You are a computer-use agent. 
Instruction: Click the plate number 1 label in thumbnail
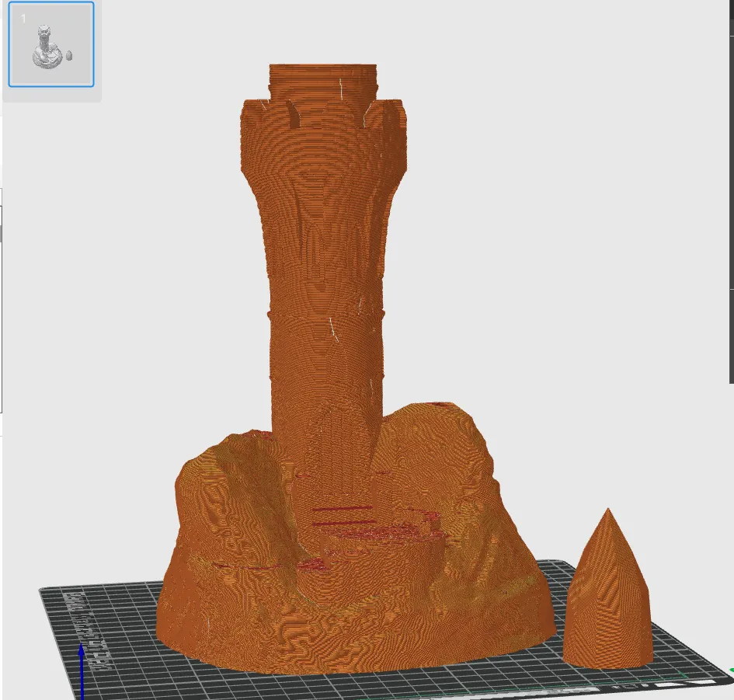pos(23,19)
